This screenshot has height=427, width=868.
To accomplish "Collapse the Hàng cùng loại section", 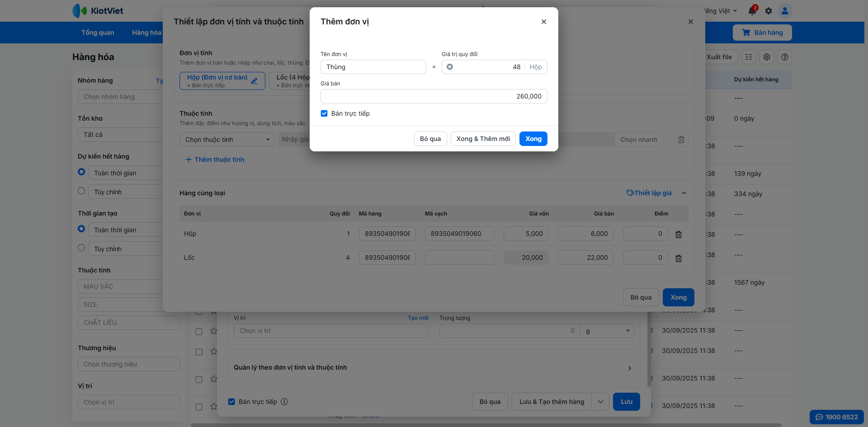I will pos(684,193).
